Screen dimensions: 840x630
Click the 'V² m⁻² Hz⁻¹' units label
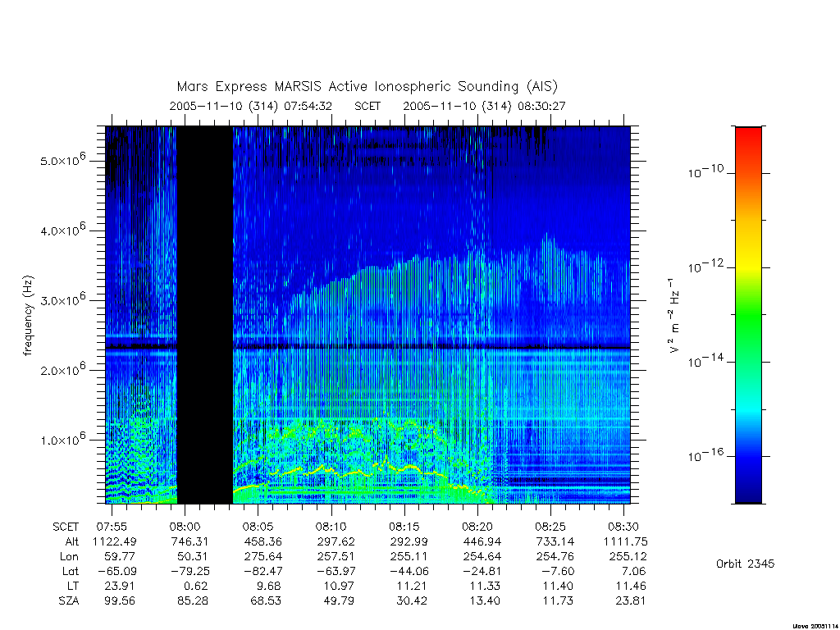(674, 315)
